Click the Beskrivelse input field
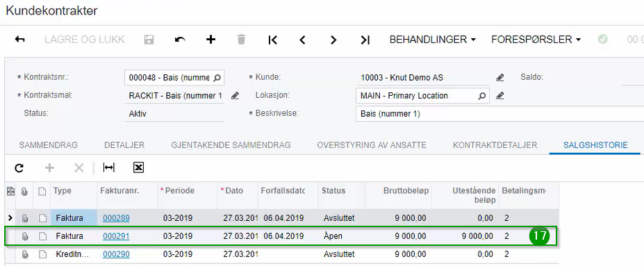This screenshot has width=644, height=266. 499,114
